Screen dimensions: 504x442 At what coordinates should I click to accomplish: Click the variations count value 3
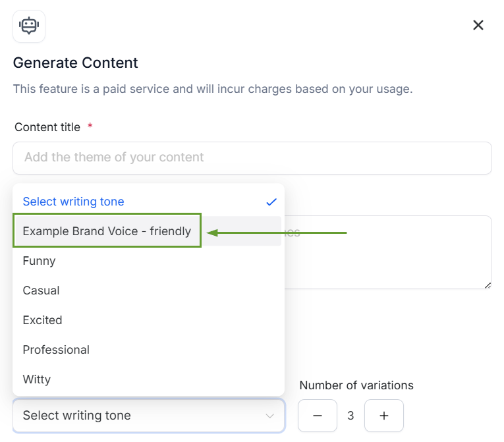350,416
